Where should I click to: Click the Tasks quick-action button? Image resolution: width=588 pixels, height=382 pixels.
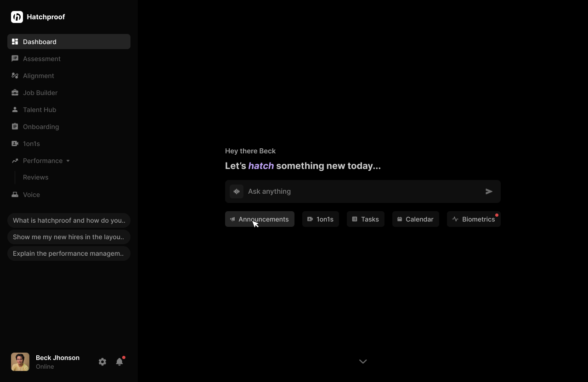coord(366,219)
